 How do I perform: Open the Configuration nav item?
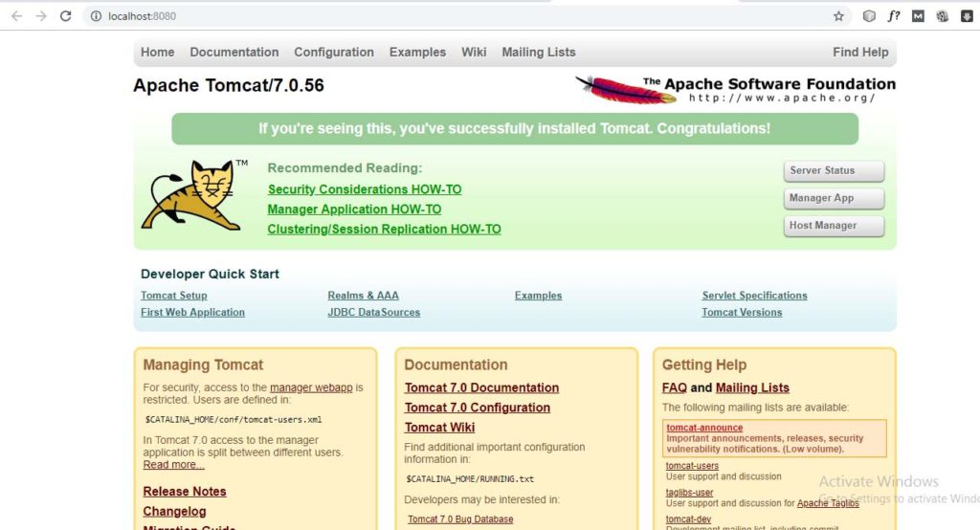(x=334, y=53)
